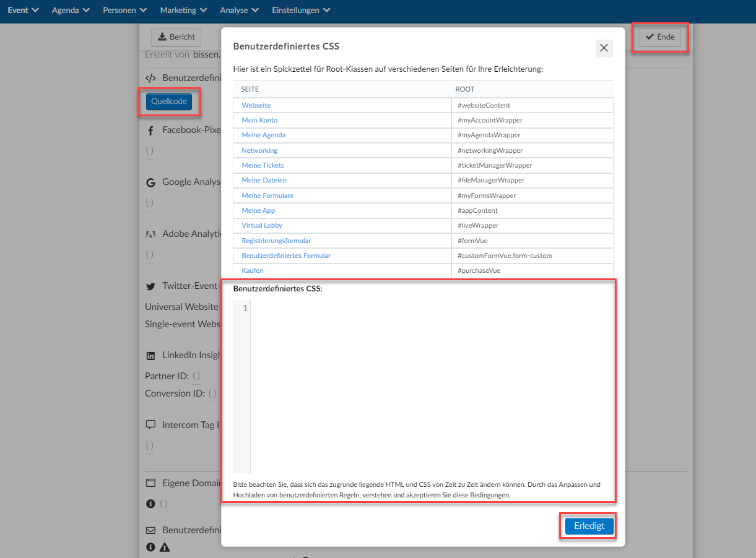Select the #myAccountWrapper root text

click(x=490, y=120)
